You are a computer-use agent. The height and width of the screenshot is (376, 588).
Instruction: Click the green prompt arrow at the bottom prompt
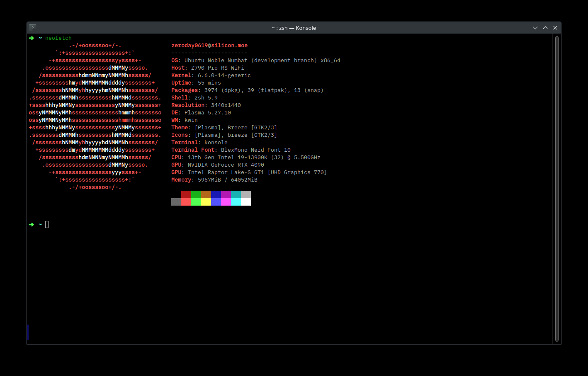click(x=32, y=224)
